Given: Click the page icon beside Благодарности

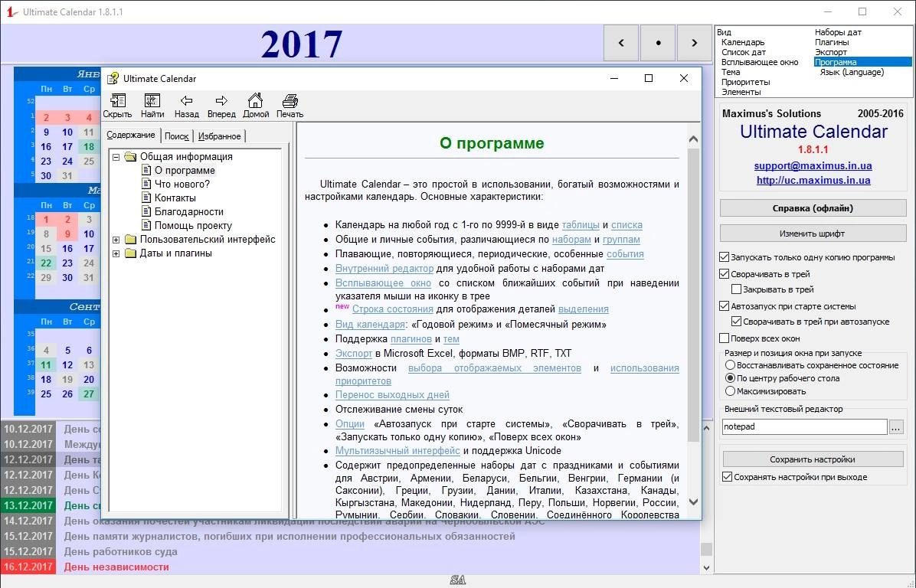Looking at the screenshot, I should (x=146, y=211).
